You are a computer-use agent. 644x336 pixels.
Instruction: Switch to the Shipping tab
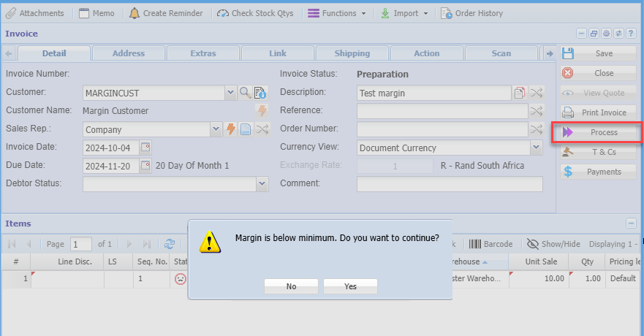click(352, 53)
